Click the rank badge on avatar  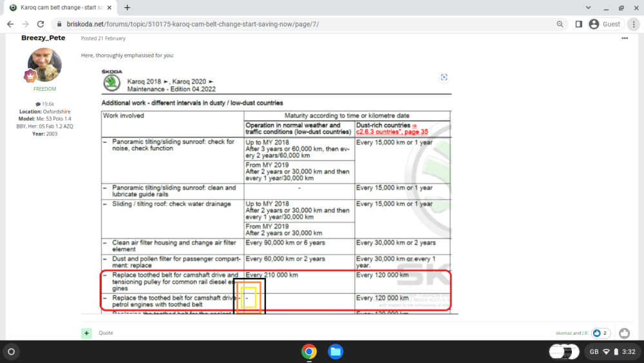click(x=30, y=76)
